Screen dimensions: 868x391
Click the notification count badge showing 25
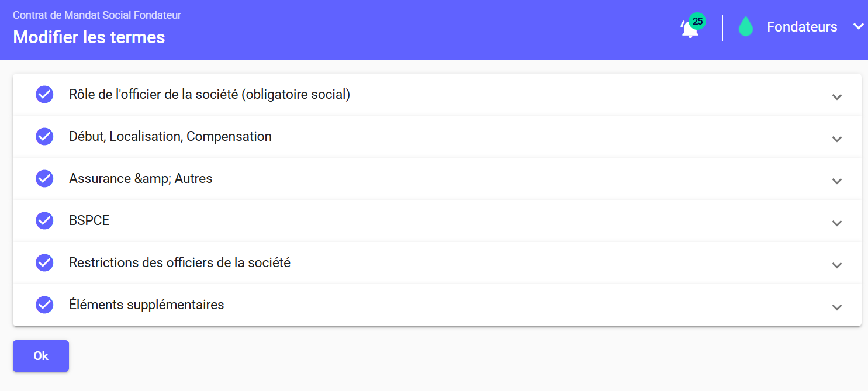pos(697,21)
